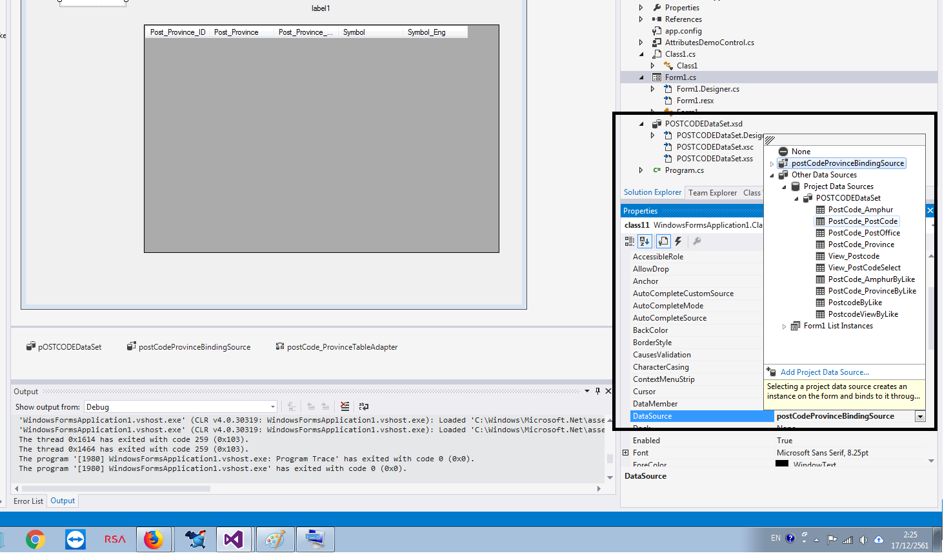Viewport: 951px width, 560px height.
Task: Select the PostCode_AmphurByLike table
Action: coord(871,279)
